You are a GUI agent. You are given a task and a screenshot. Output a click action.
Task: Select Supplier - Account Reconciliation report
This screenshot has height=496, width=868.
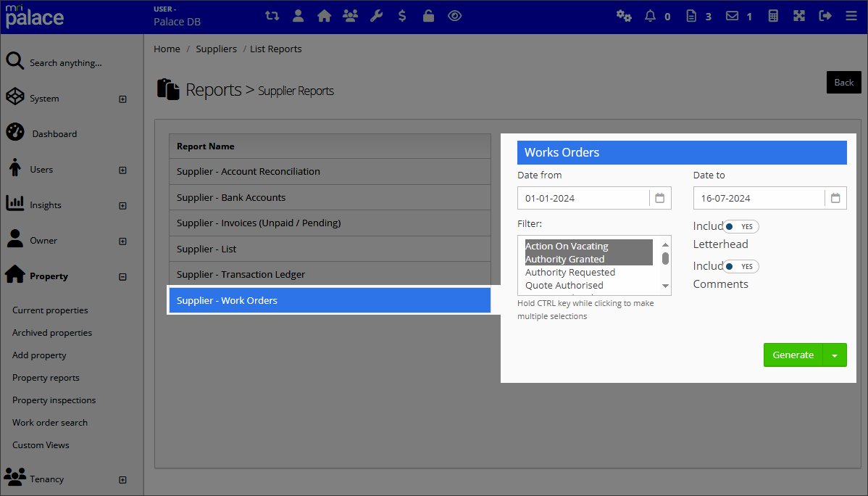click(x=330, y=172)
